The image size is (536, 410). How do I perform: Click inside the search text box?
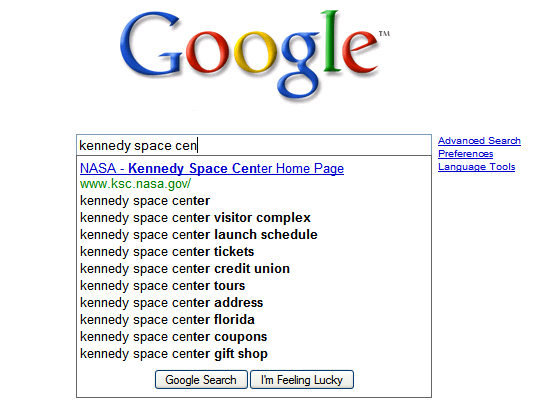[x=254, y=145]
